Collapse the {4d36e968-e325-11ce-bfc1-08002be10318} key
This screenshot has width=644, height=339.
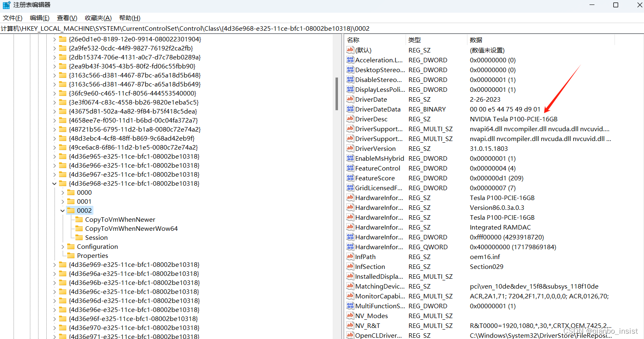[x=54, y=184]
